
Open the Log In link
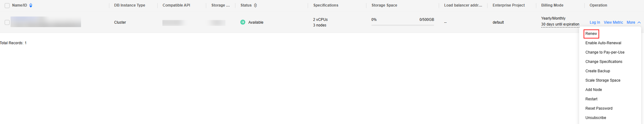coord(595,22)
